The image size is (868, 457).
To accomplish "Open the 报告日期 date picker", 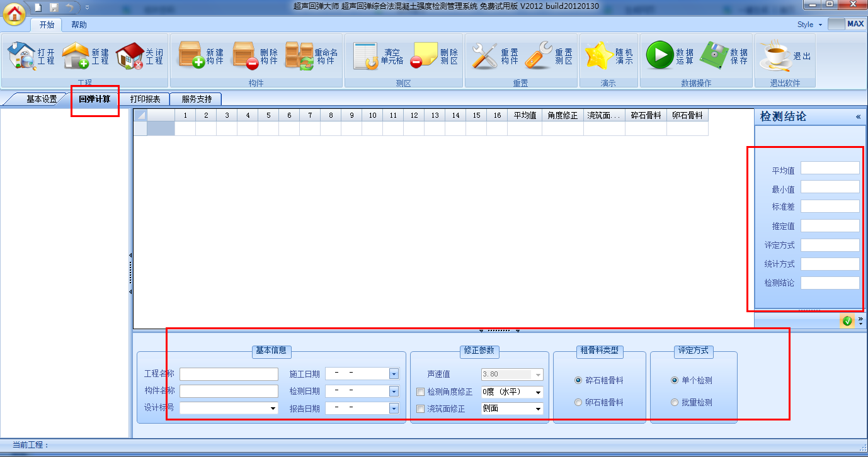I will (394, 409).
